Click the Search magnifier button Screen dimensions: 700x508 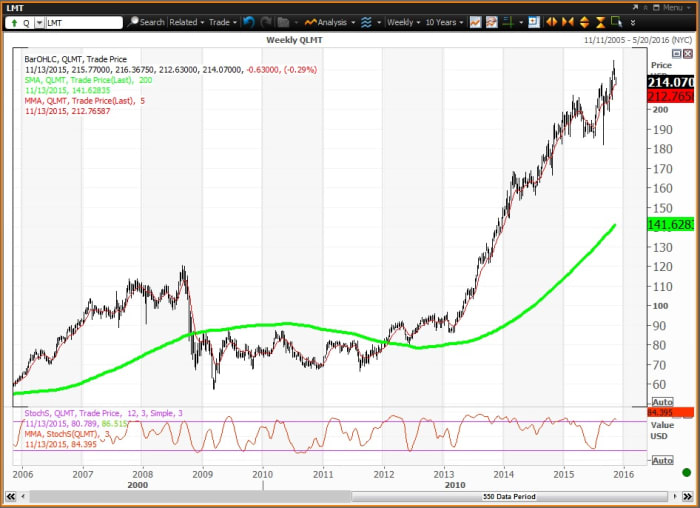146,22
